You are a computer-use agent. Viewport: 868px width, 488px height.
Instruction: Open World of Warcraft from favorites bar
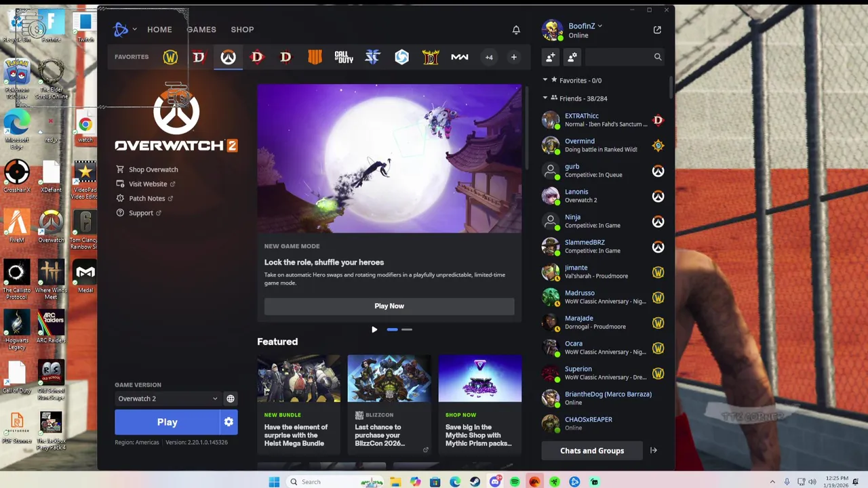point(170,58)
